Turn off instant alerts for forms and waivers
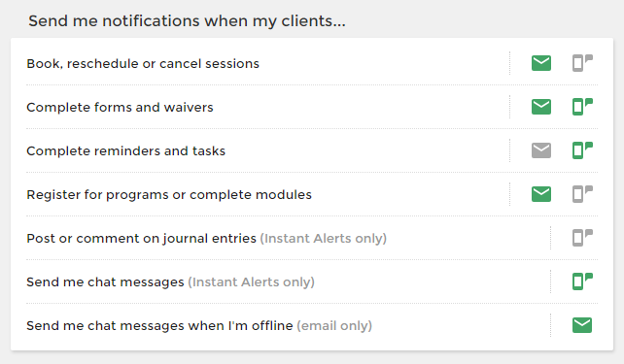The image size is (624, 364). click(x=582, y=107)
